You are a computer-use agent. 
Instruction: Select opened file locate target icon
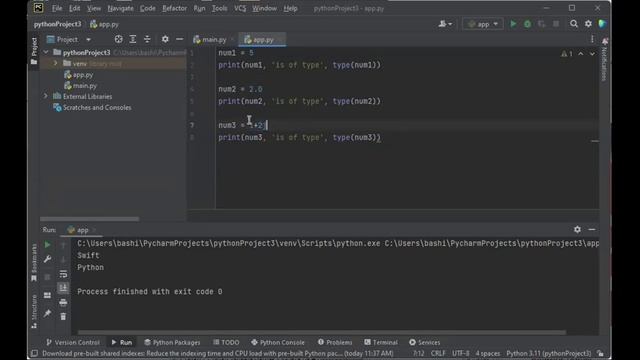click(118, 39)
